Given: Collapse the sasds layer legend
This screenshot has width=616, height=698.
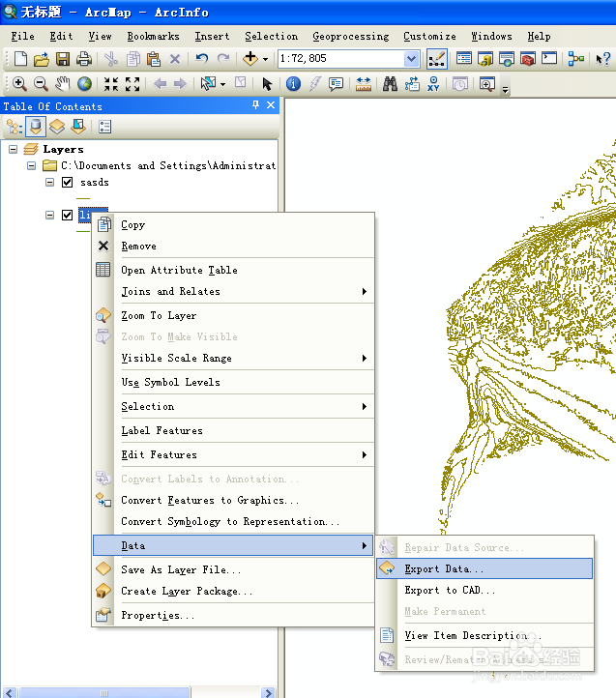Looking at the screenshot, I should (50, 182).
